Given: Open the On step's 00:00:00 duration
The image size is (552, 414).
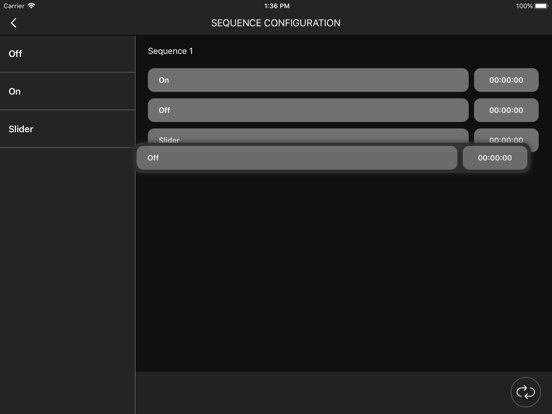Looking at the screenshot, I should point(506,80).
